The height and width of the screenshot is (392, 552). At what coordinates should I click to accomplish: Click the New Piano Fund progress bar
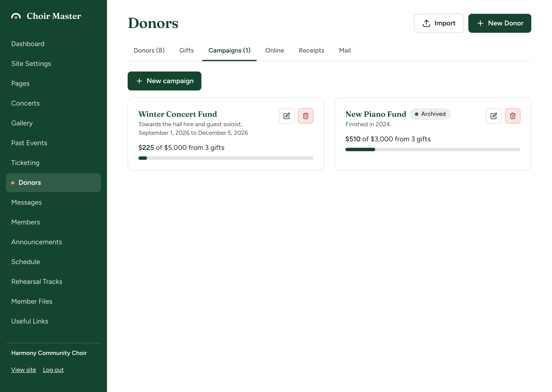(433, 149)
